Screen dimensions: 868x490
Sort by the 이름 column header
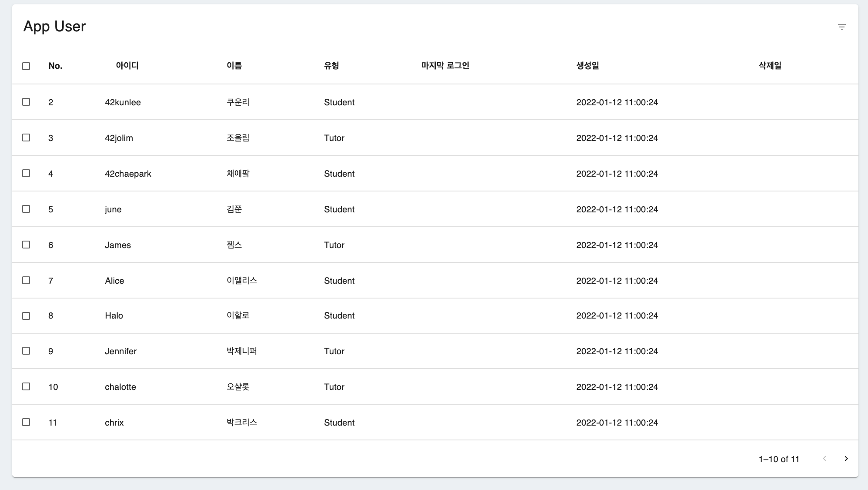tap(234, 65)
